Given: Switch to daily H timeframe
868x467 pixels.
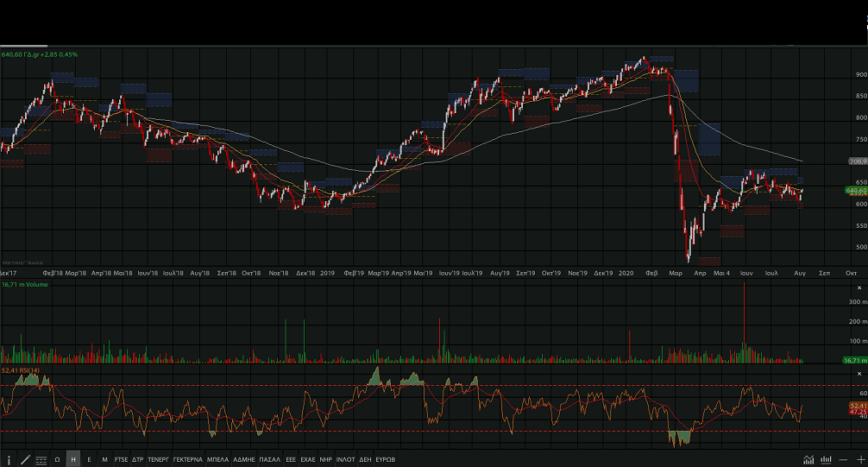Looking at the screenshot, I should [x=73, y=459].
